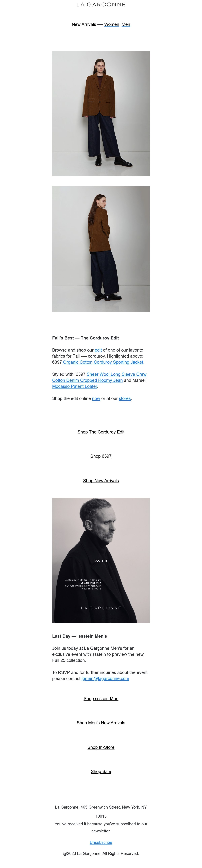
Task: Click the ssstein event poster image
Action: tap(101, 560)
